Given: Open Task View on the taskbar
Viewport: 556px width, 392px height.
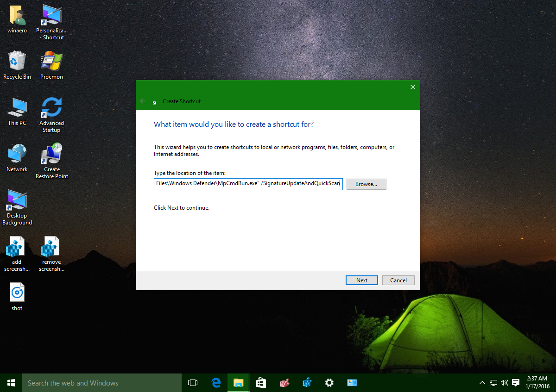Looking at the screenshot, I should [x=193, y=383].
